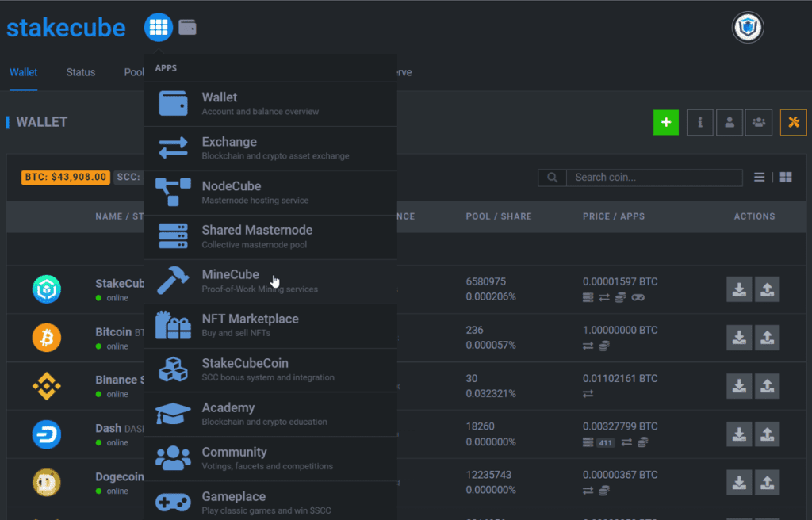812x520 pixels.
Task: Click the Bitcoin coin logo
Action: pyautogui.click(x=47, y=338)
